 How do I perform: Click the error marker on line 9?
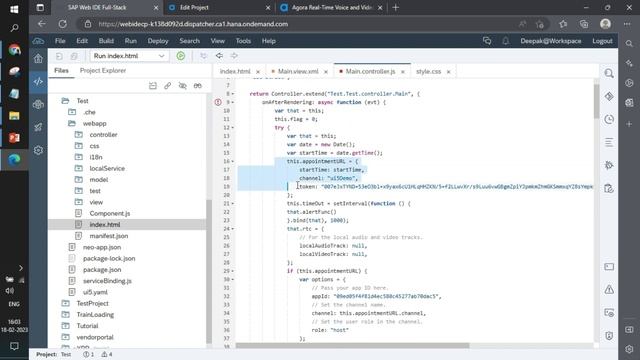(218, 102)
